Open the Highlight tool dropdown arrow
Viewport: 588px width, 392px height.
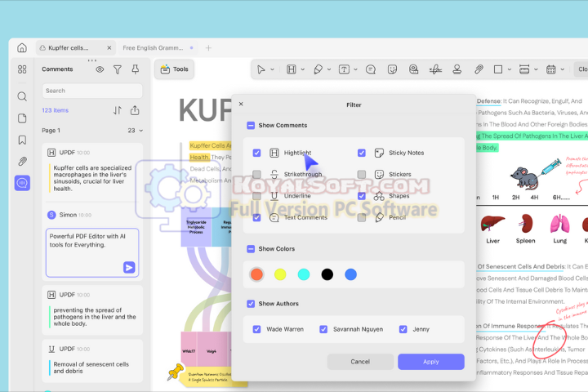303,69
